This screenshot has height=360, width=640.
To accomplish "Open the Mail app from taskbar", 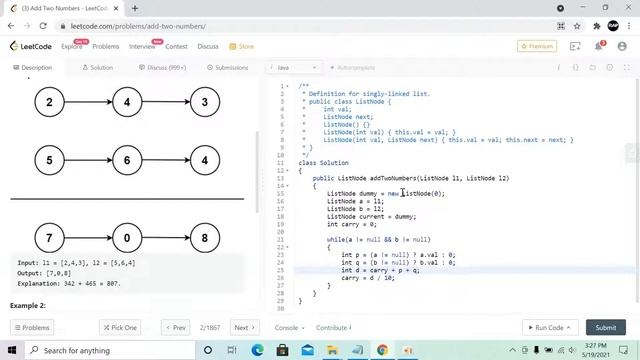I will (307, 350).
